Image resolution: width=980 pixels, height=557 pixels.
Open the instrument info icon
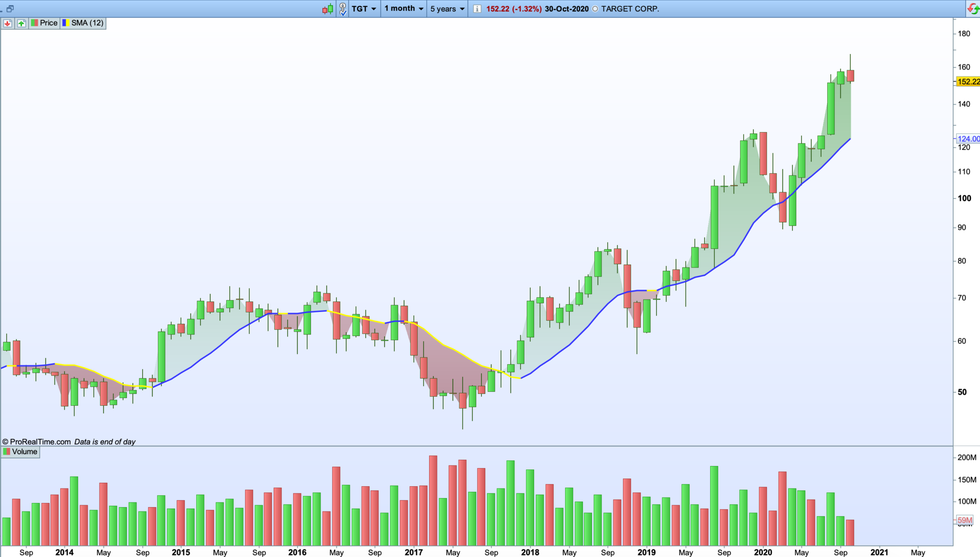coord(477,9)
